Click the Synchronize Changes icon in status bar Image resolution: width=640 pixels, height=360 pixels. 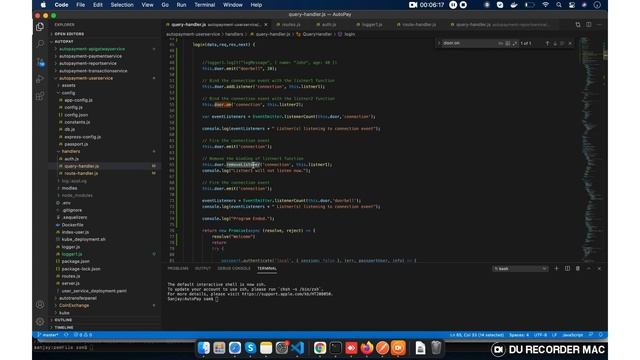point(66,335)
